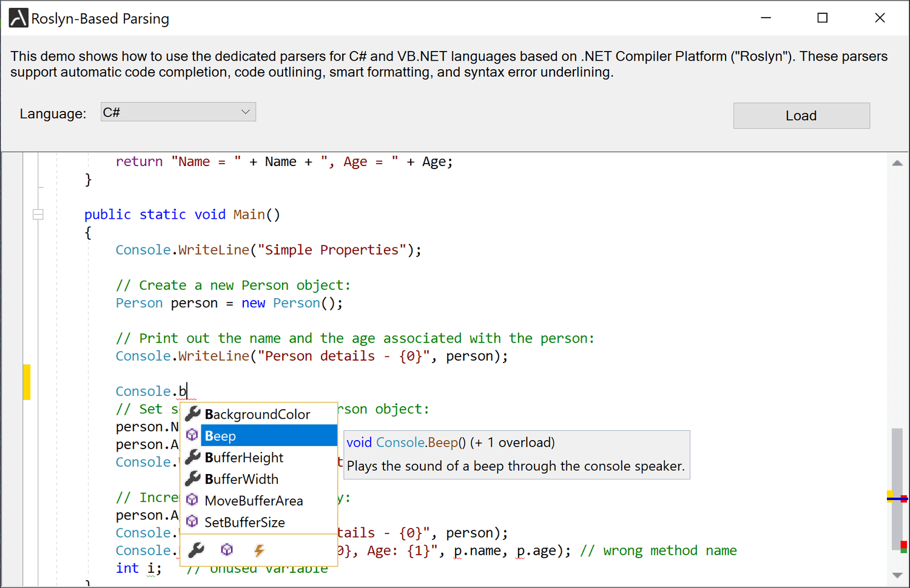The width and height of the screenshot is (910, 588).
Task: Click the scrollbar down arrow
Action: click(x=897, y=574)
